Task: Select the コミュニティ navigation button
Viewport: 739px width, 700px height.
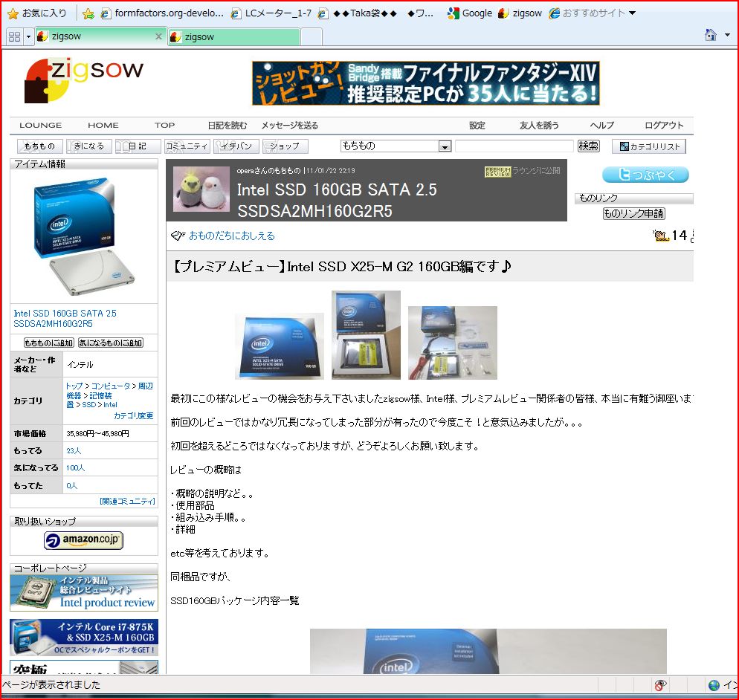Action: coord(187,146)
